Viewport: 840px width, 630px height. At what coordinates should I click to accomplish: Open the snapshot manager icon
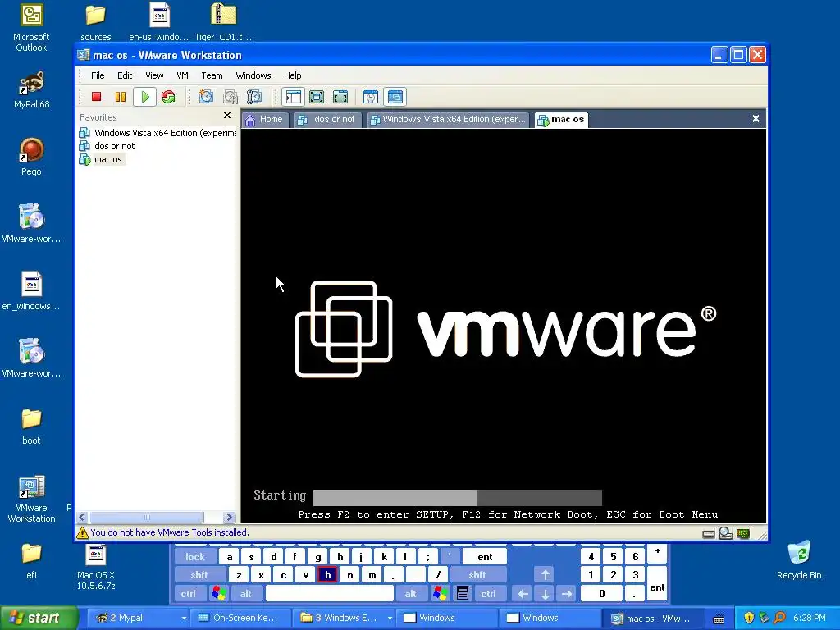pyautogui.click(x=254, y=97)
